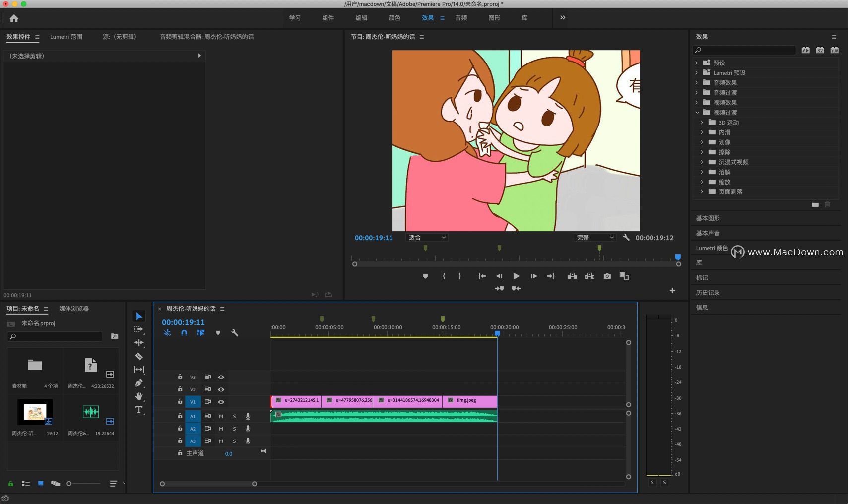Open the 基本声音 panel
The width and height of the screenshot is (848, 504).
click(708, 233)
